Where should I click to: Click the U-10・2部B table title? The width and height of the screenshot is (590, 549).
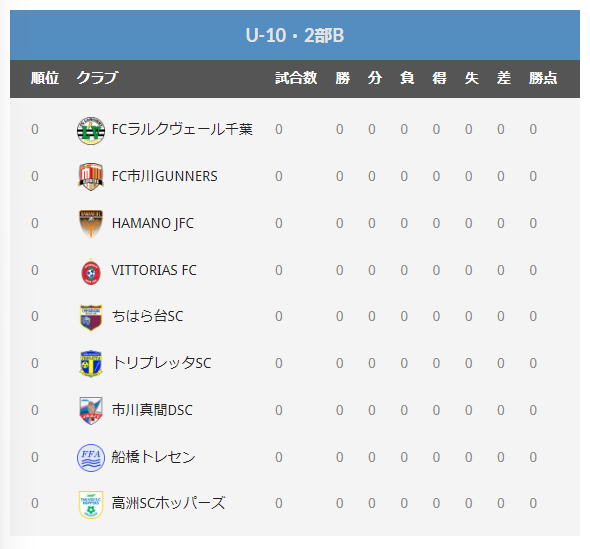pos(295,35)
